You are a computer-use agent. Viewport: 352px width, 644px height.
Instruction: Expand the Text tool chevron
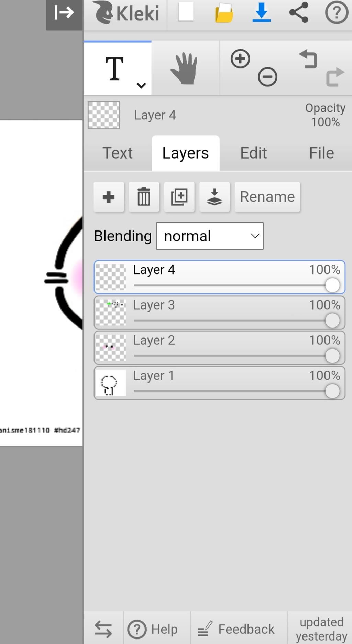click(141, 85)
